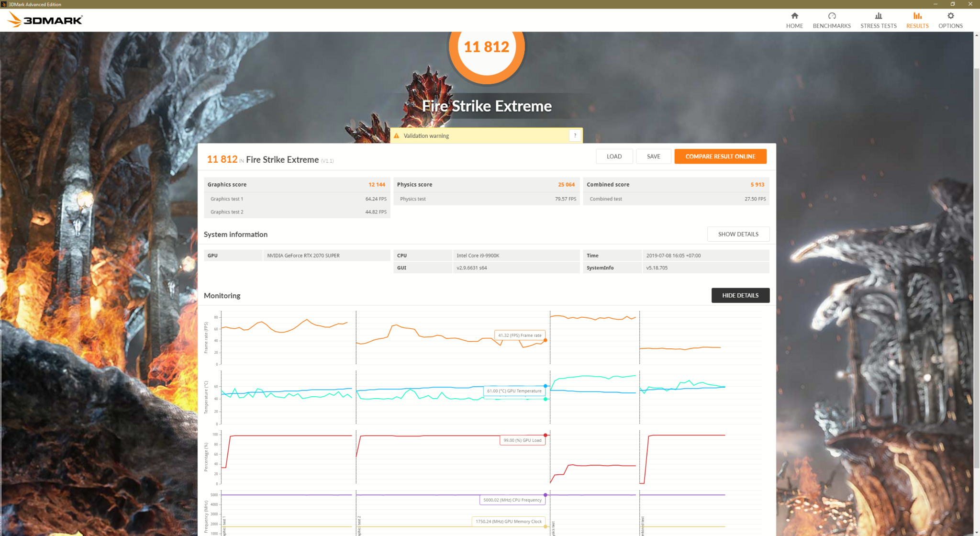Screen dimensions: 980x536
Task: Click the purple CPU frequency marker dot
Action: coord(545,495)
